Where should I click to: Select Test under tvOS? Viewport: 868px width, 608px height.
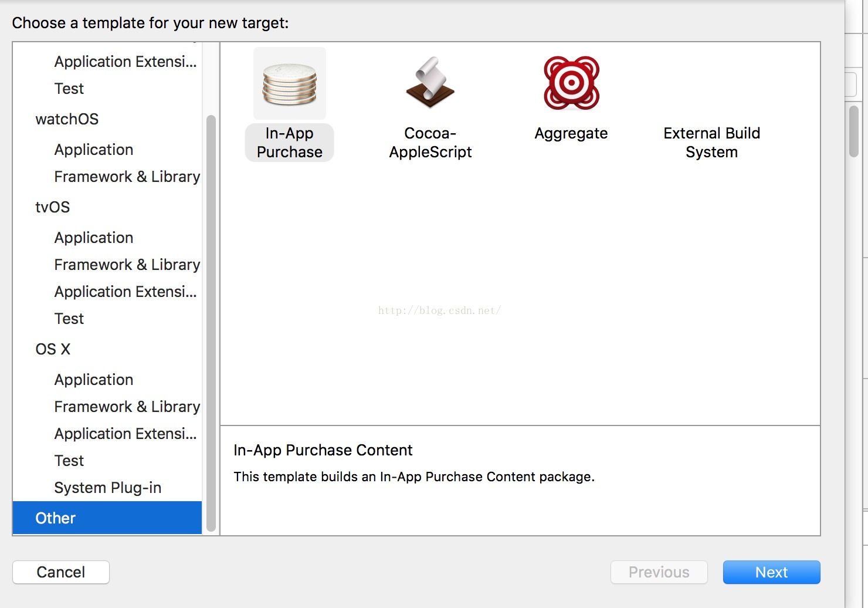coord(69,319)
